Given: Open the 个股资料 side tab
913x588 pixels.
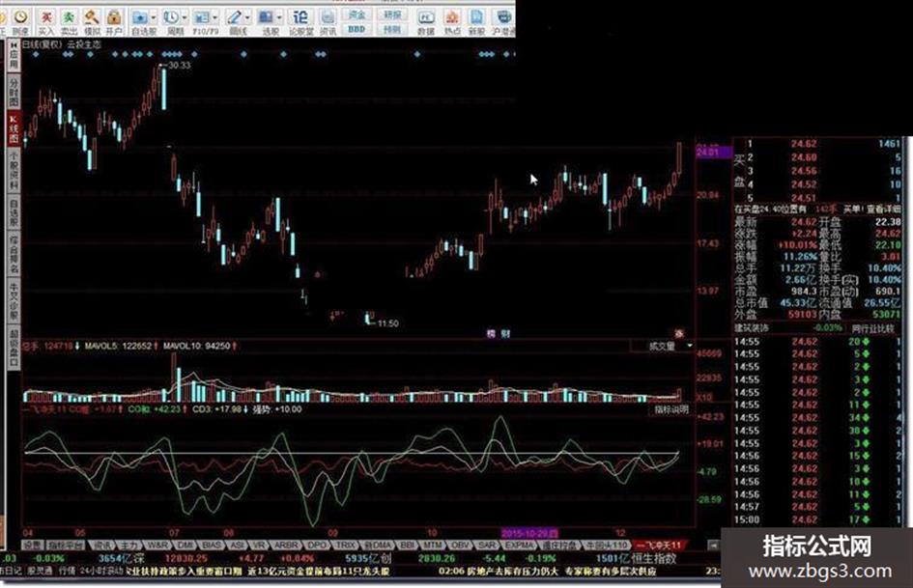Looking at the screenshot, I should tap(13, 171).
